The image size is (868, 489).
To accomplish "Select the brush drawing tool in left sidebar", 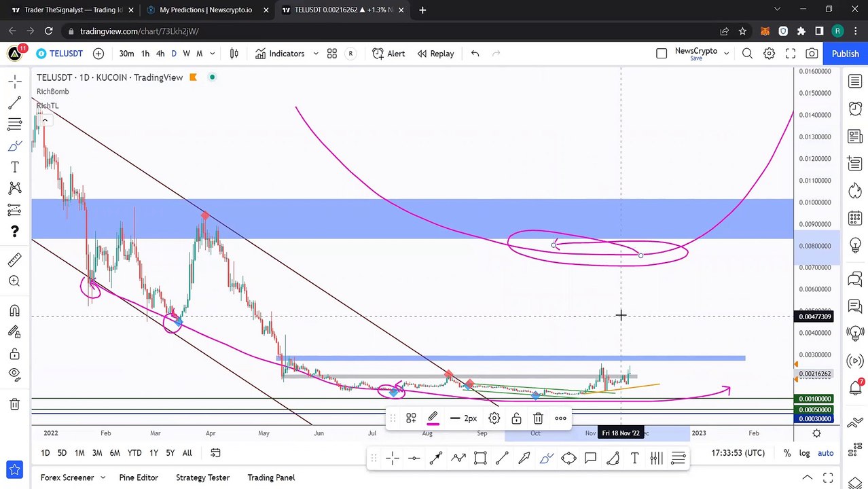I will pyautogui.click(x=14, y=146).
